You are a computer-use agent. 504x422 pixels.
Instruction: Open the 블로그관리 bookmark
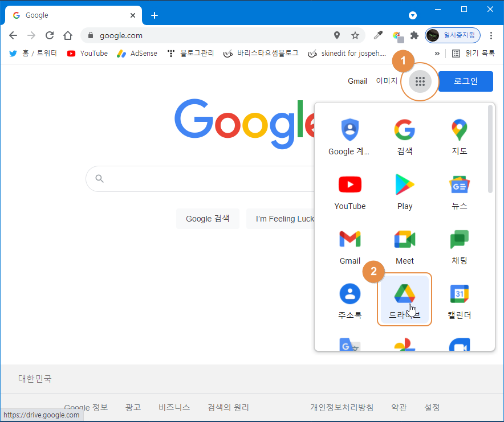190,54
